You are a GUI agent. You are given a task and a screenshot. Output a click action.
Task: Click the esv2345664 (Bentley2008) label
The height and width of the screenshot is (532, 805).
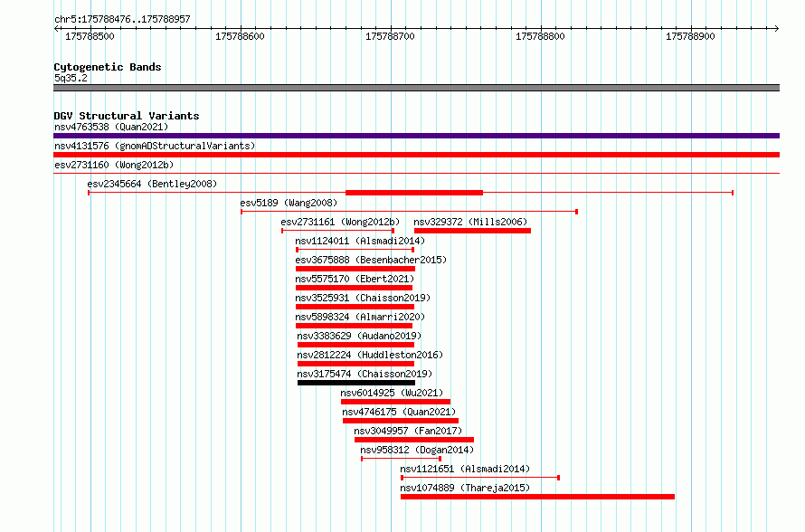point(152,184)
